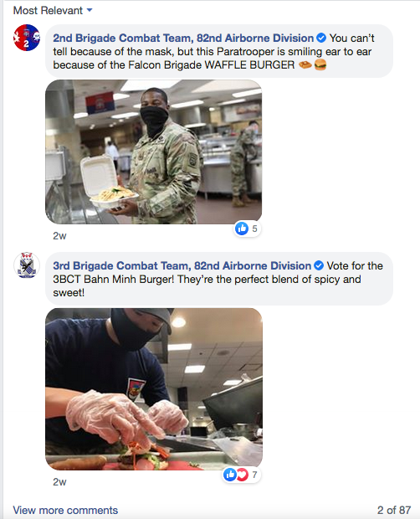
Task: Click the waffle emoji in first comment
Action: (x=305, y=65)
